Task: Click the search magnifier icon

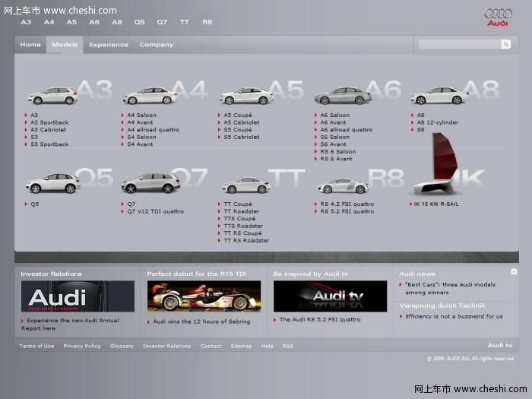Action: (505, 44)
